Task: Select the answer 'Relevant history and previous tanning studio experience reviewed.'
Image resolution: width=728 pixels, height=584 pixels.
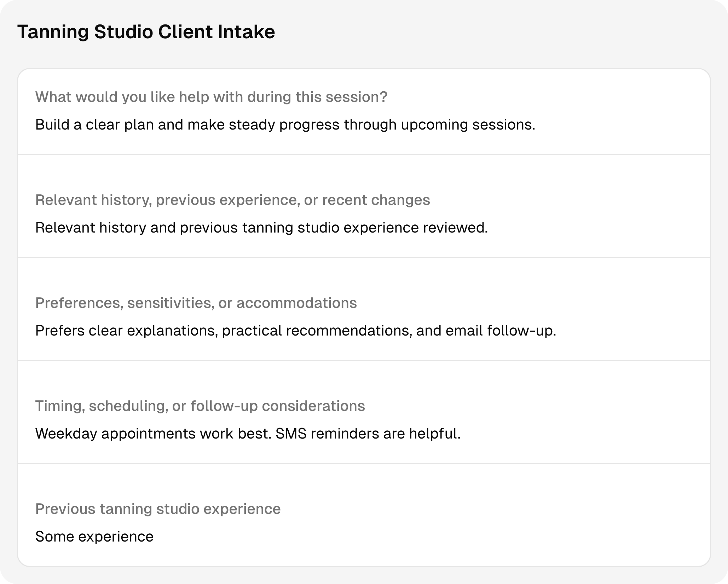Action: coord(262,228)
